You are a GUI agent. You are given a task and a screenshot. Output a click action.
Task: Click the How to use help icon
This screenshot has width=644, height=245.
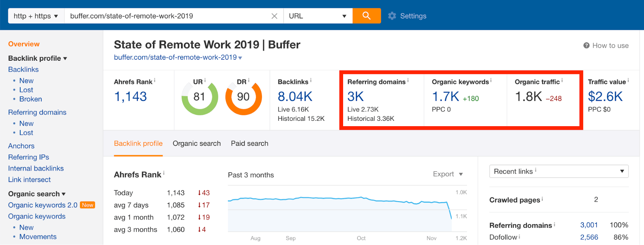[x=586, y=46]
